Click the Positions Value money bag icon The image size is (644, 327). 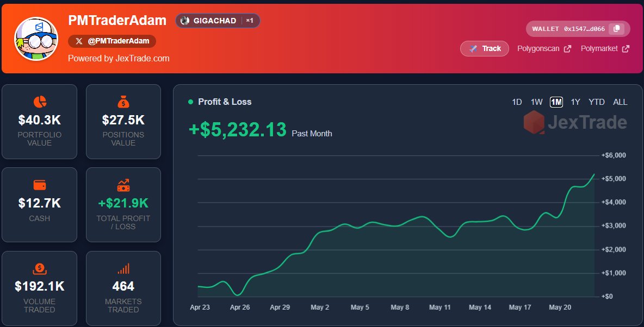(123, 102)
